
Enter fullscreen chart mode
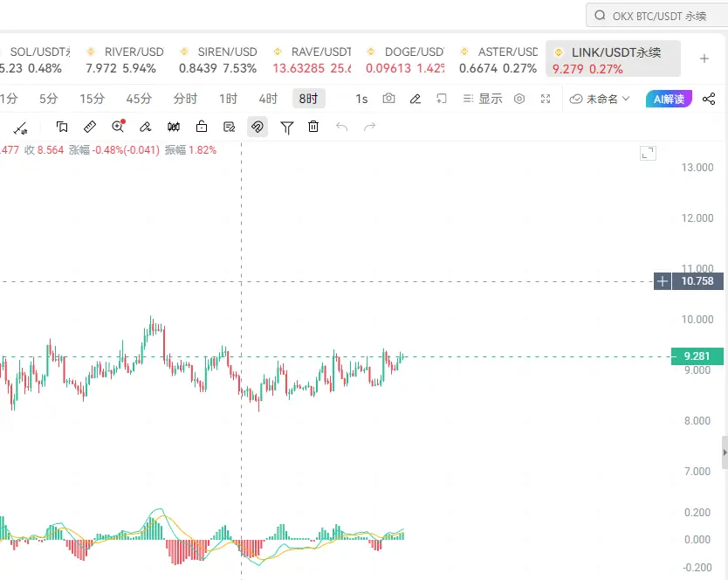pos(546,99)
